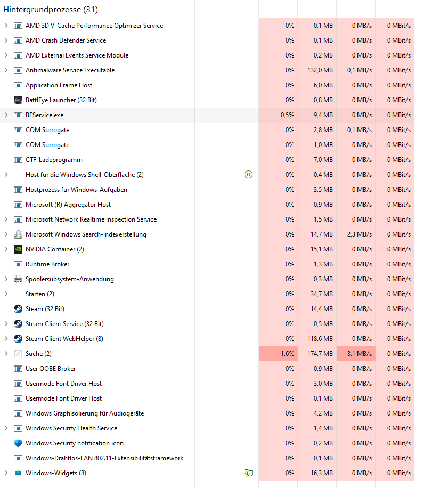Screen dimensions: 448x488
Task: Expand the Starten (2) group
Action: pos(6,294)
